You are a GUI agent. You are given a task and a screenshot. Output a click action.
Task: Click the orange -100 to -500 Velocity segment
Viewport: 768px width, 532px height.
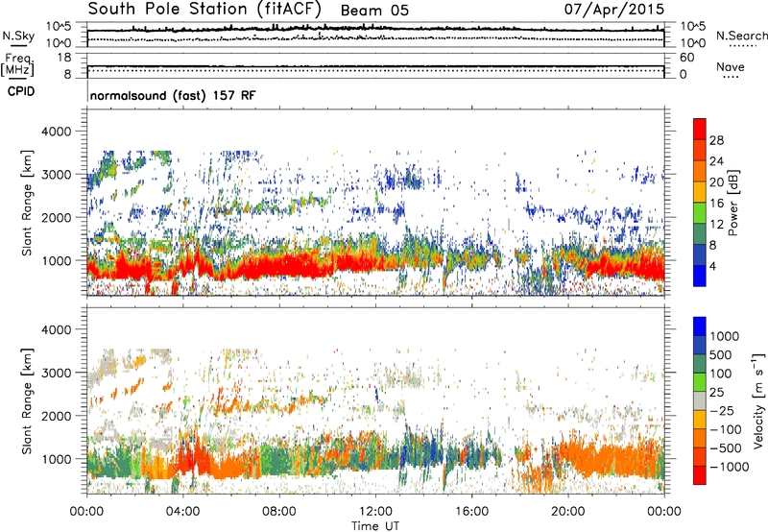click(x=700, y=438)
